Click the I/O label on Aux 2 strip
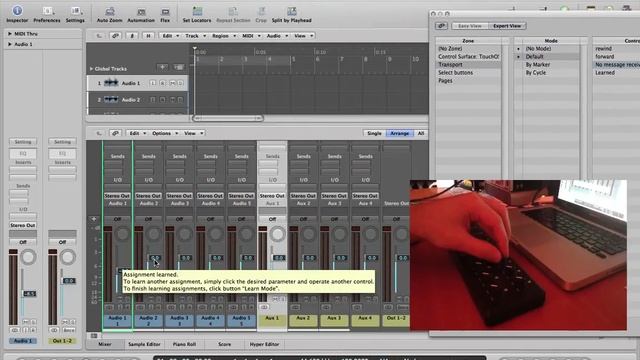This screenshot has height=360, width=640. pos(303,180)
